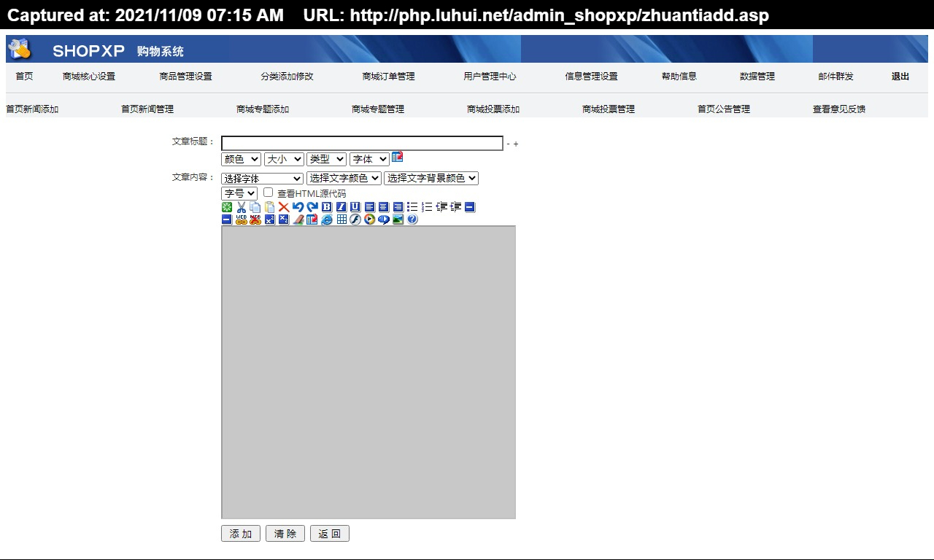The height and width of the screenshot is (560, 934).
Task: Go to 首页新闻添加 submenu link
Action: (32, 109)
